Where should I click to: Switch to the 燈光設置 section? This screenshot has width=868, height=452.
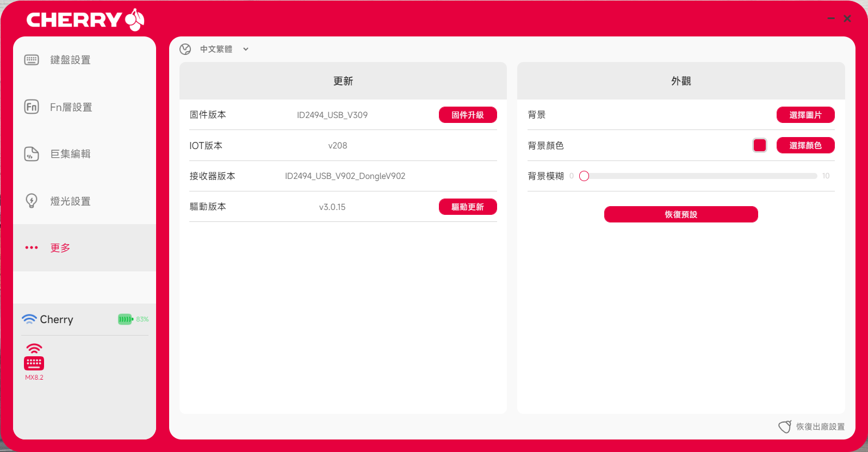(x=70, y=201)
